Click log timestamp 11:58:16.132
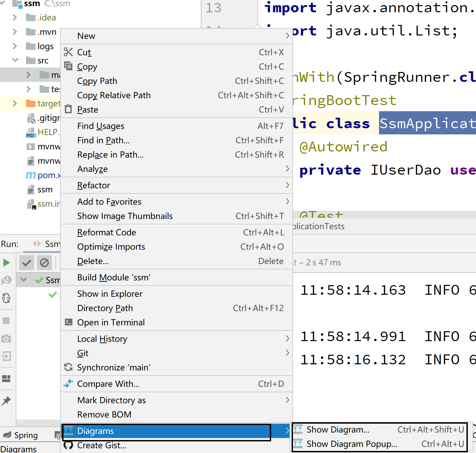476x453 pixels. [353, 360]
